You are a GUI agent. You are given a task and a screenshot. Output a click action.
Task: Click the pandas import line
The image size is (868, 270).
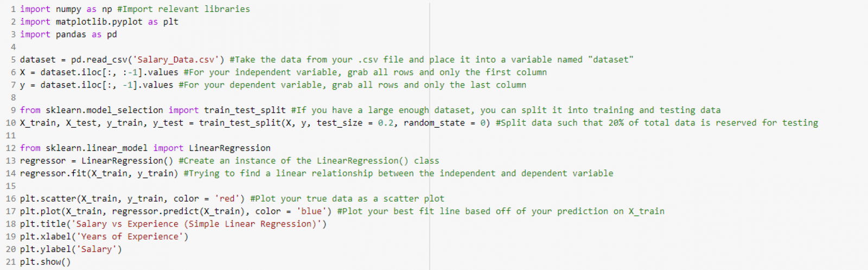pos(68,34)
